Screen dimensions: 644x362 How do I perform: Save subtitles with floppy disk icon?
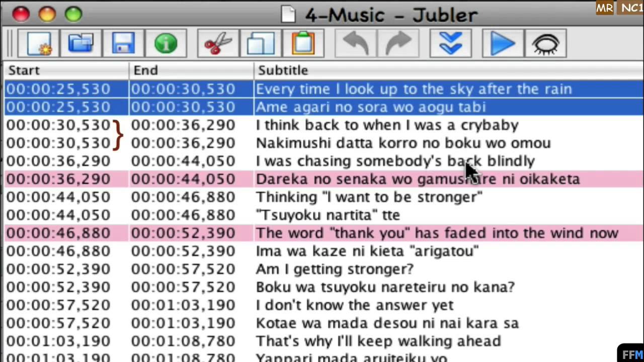[x=123, y=43]
